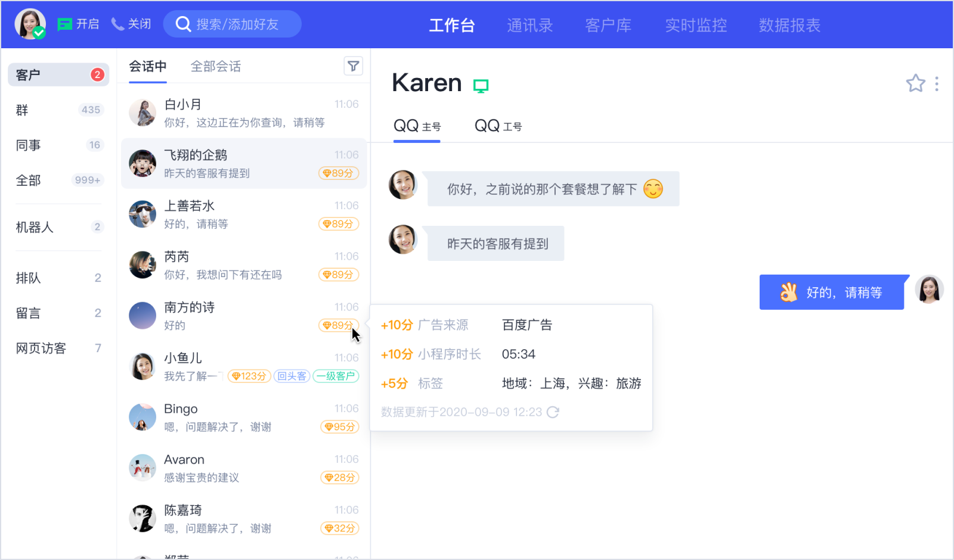Image resolution: width=954 pixels, height=560 pixels.
Task: Open the more options menu for Karen
Action: [x=937, y=83]
